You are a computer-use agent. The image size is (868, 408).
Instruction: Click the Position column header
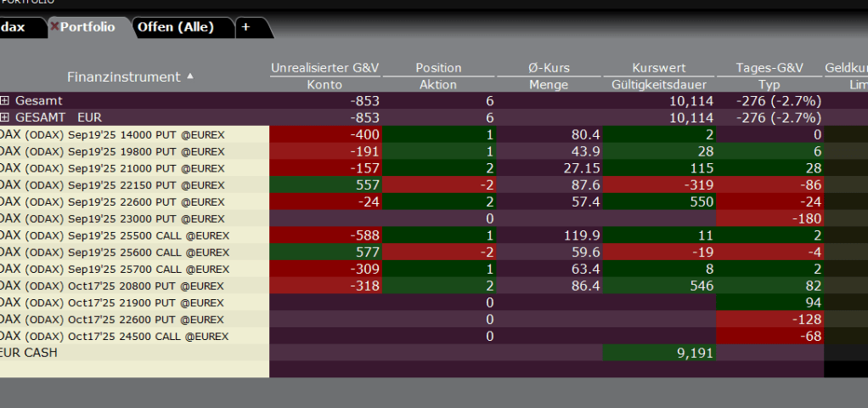pyautogui.click(x=438, y=68)
